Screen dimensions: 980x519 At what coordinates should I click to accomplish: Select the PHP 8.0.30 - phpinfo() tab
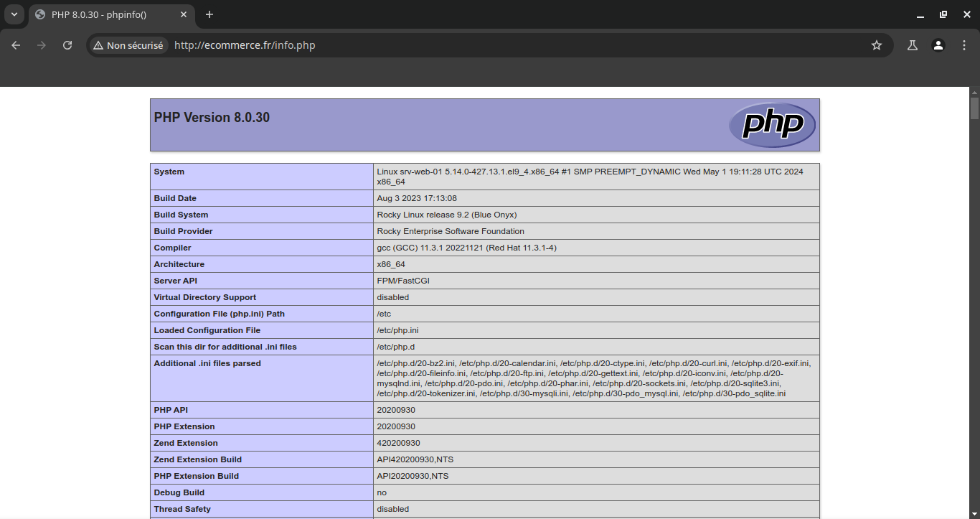111,14
